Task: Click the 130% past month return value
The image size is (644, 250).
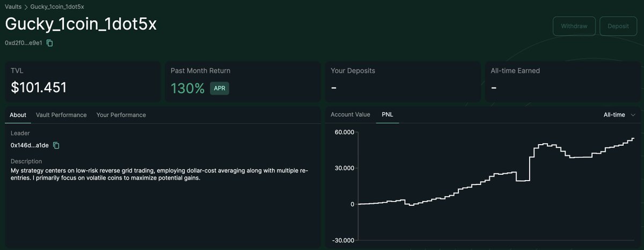Action: pyautogui.click(x=187, y=88)
